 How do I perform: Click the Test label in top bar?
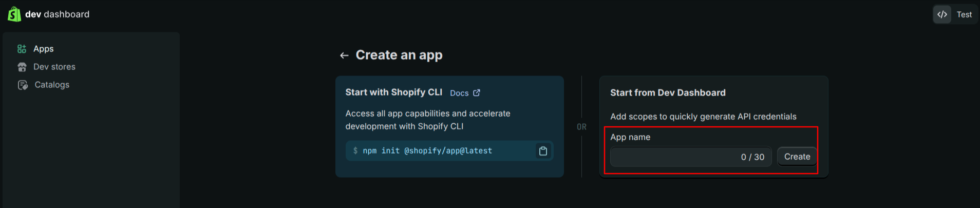(964, 14)
